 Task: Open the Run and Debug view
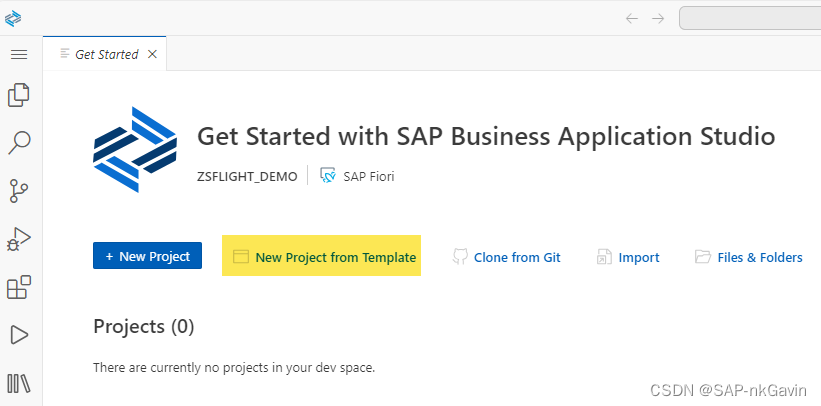pos(18,239)
